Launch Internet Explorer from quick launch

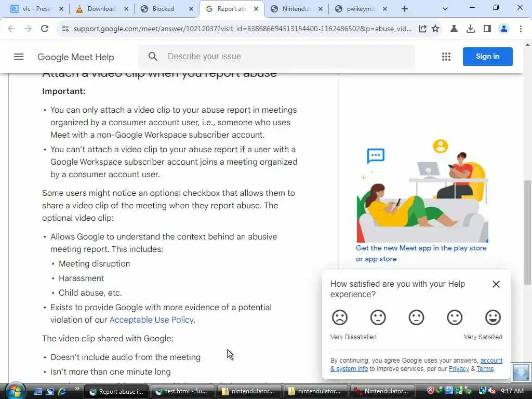point(62,391)
